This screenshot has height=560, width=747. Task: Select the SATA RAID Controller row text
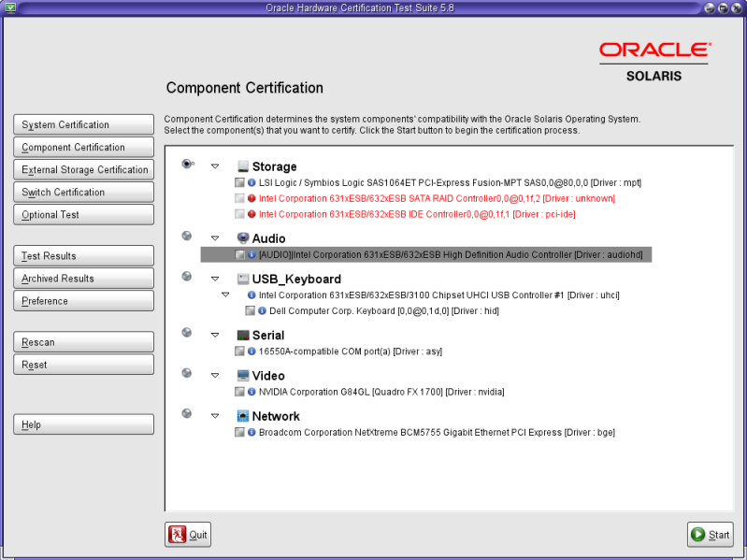pos(437,198)
